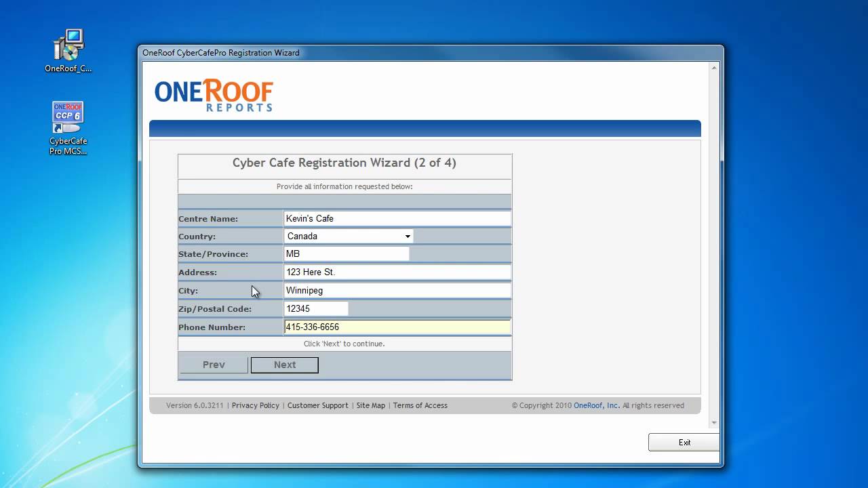This screenshot has height=488, width=868.
Task: Click the scroll down arrow of the wizard page
Action: click(x=713, y=423)
